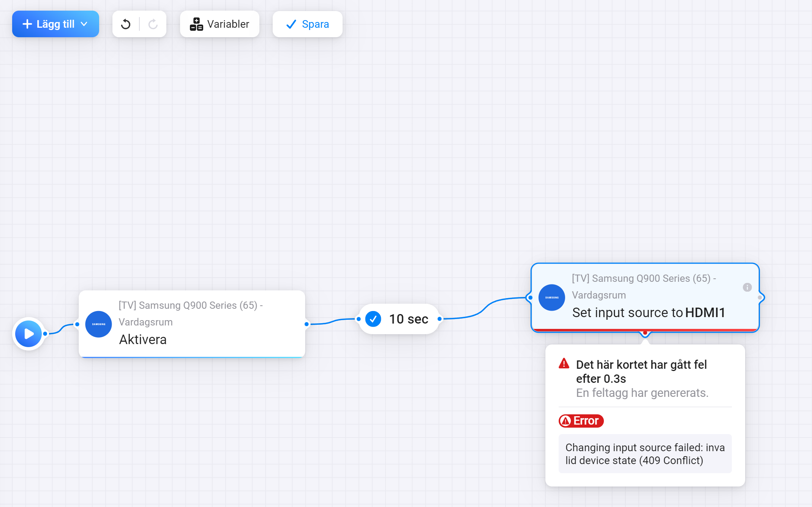Open the Lägg till dropdown

point(55,24)
